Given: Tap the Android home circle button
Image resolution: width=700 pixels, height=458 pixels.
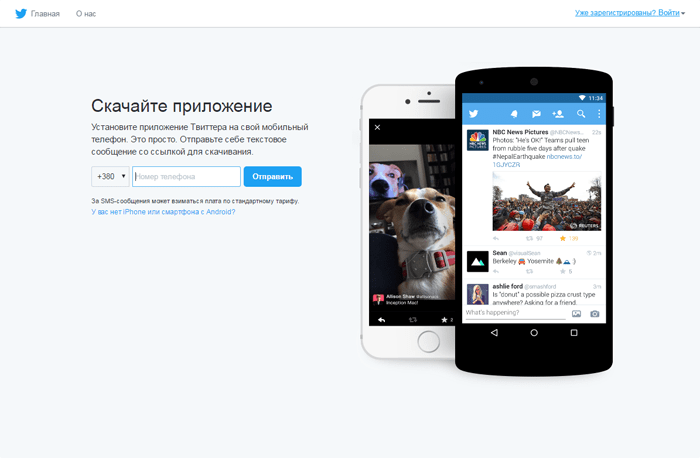Looking at the screenshot, I should click(x=534, y=333).
